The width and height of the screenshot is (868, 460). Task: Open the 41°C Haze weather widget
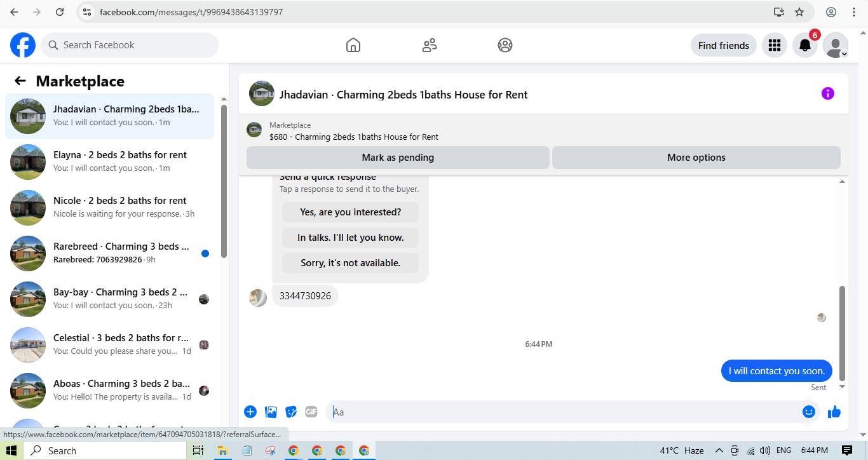682,450
